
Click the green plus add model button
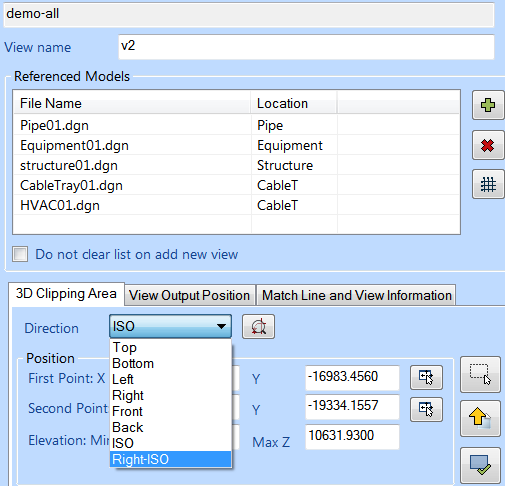tap(488, 105)
